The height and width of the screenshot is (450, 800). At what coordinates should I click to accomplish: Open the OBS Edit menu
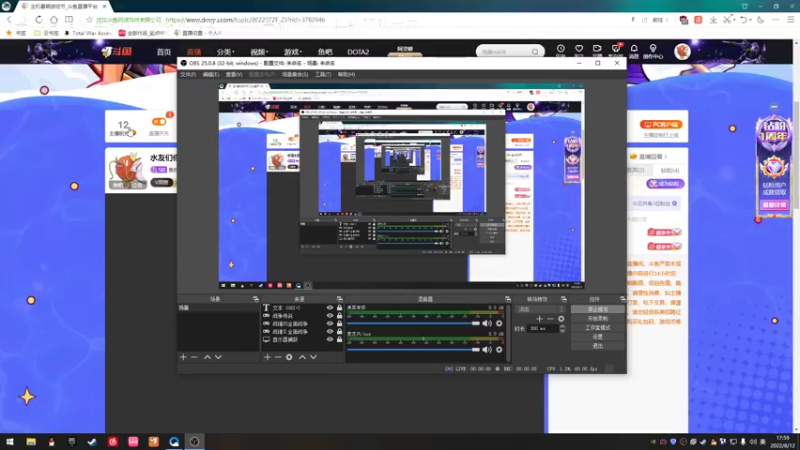(x=211, y=74)
